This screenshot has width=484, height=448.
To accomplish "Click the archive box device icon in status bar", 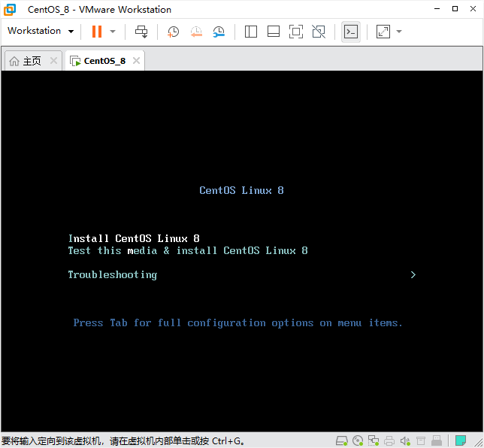I will (x=421, y=440).
